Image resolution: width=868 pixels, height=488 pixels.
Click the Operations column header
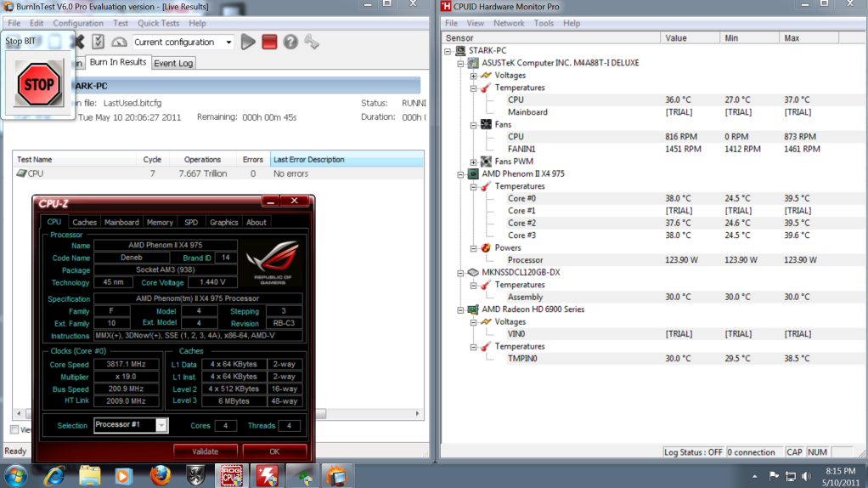coord(202,160)
